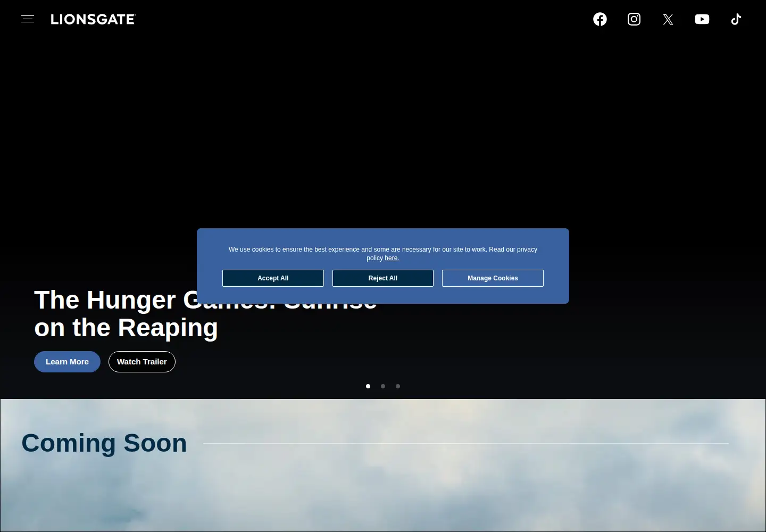Open Lionsgate's Facebook page
766x532 pixels.
pos(600,19)
